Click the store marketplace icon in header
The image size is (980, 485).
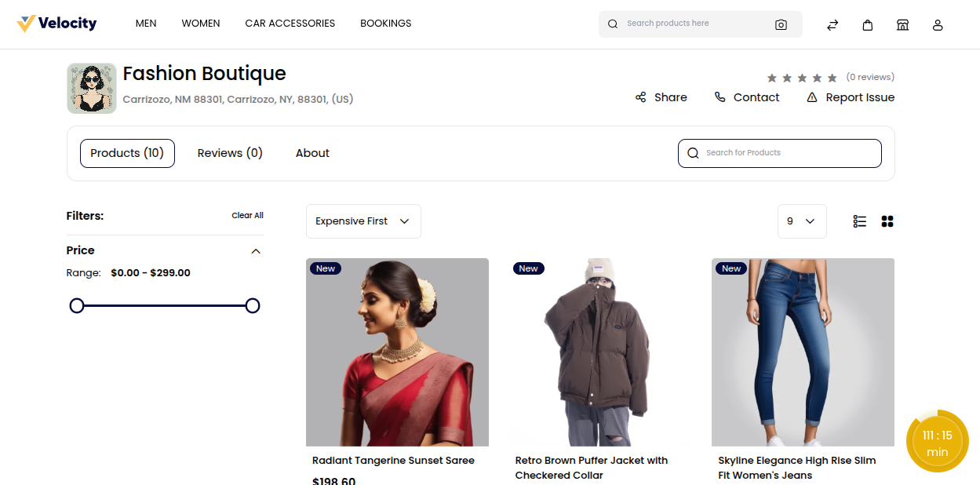pyautogui.click(x=902, y=25)
